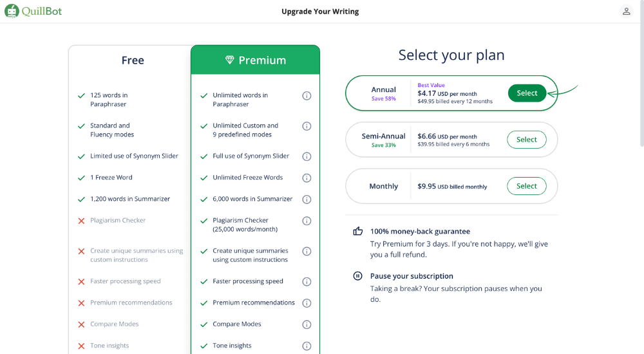Click info icon beside Unlimited words in Paraphraser
Image resolution: width=644 pixels, height=354 pixels.
coord(307,96)
